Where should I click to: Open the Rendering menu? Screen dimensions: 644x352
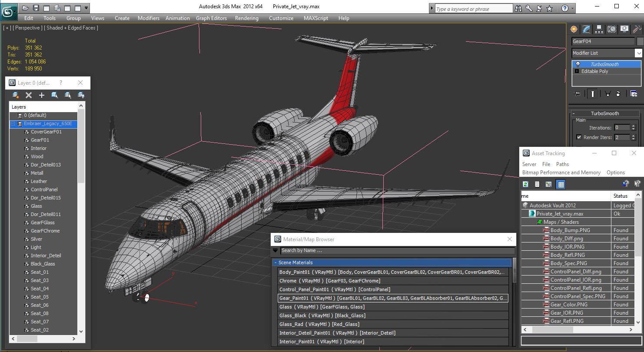[x=247, y=18]
